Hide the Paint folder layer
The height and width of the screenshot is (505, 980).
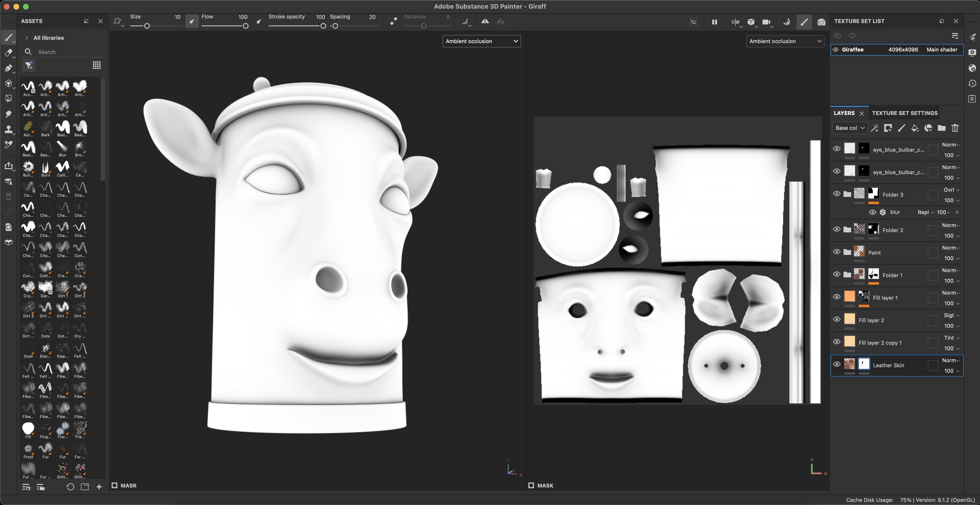pyautogui.click(x=837, y=252)
